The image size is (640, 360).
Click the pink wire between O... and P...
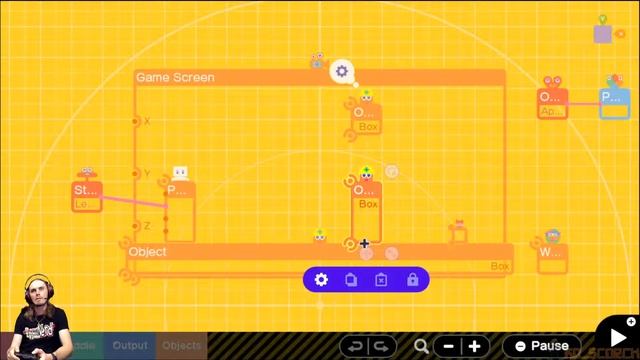pyautogui.click(x=584, y=104)
